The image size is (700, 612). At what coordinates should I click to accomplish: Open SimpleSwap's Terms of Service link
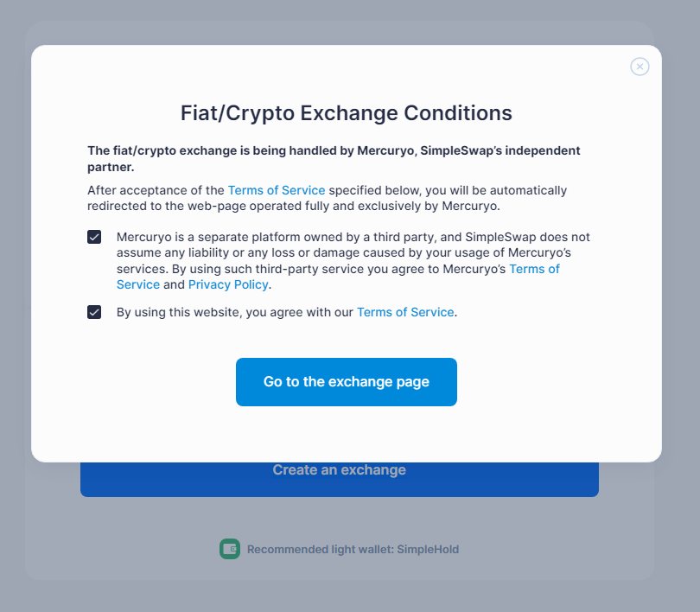coord(405,312)
